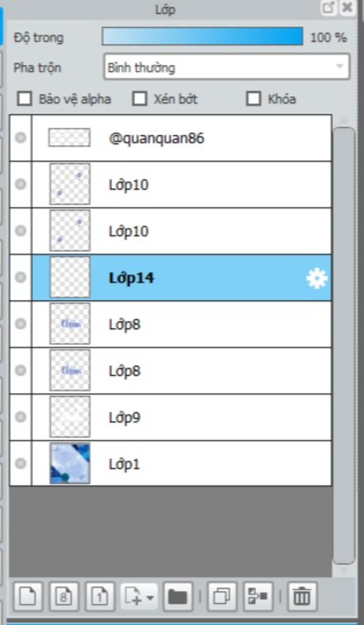
Task: Click the new layer page icon
Action: 28,597
